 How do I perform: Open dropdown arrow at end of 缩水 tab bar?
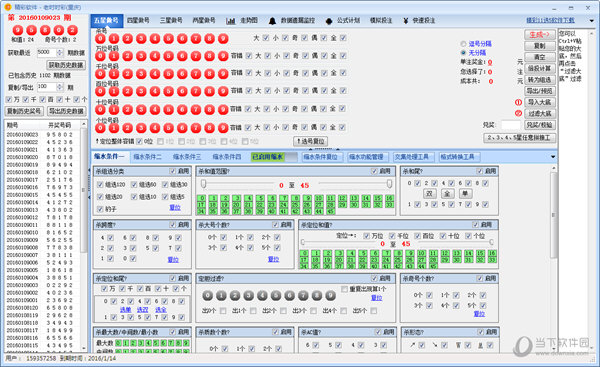[x=553, y=157]
